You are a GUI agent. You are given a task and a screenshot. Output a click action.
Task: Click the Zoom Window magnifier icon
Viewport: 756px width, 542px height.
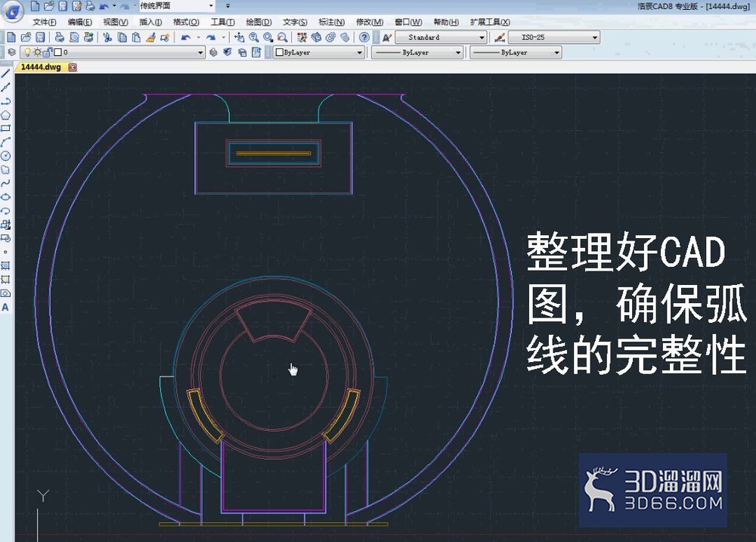pyautogui.click(x=268, y=37)
